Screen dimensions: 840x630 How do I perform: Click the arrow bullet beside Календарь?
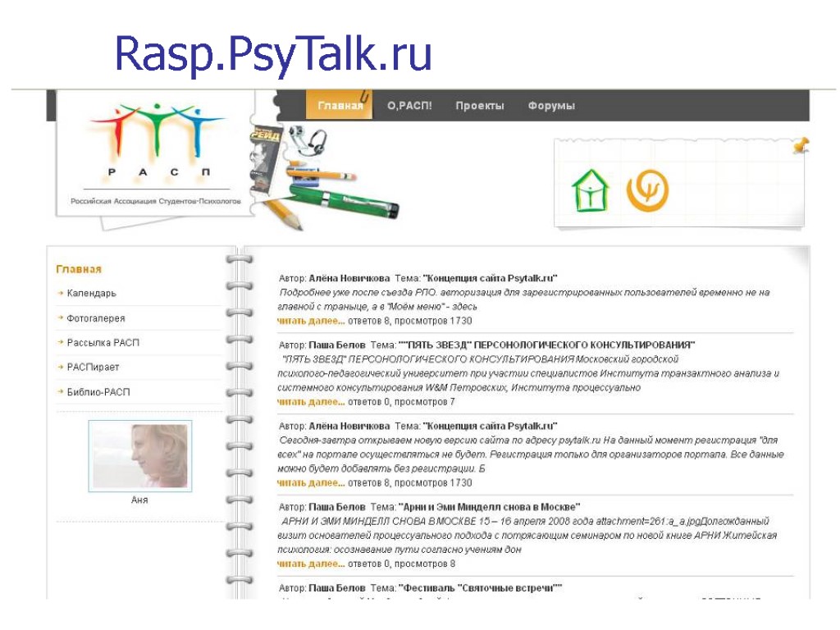point(61,293)
